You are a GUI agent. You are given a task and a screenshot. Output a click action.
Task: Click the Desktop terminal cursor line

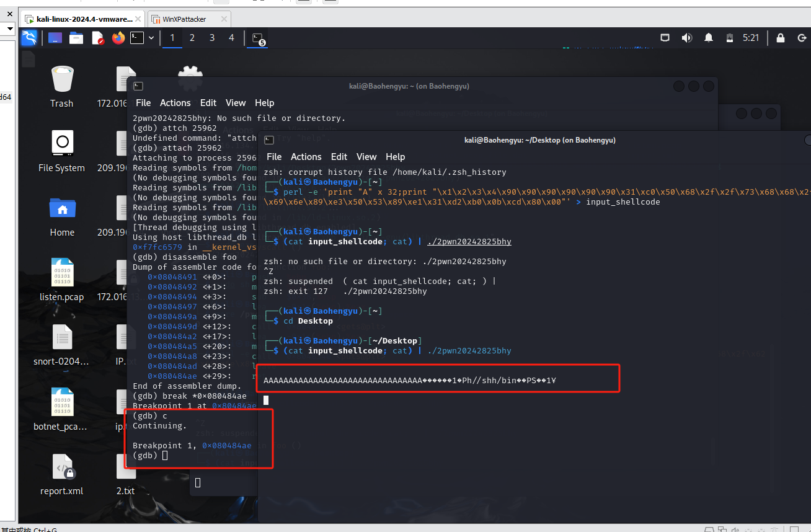266,401
